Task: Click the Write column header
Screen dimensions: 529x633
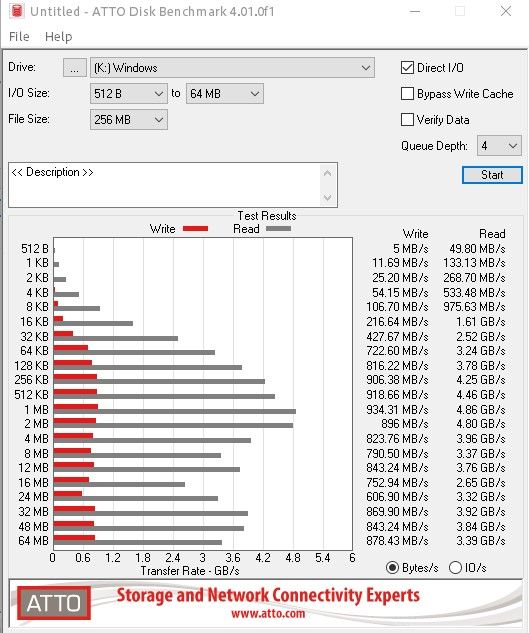Action: pyautogui.click(x=415, y=234)
